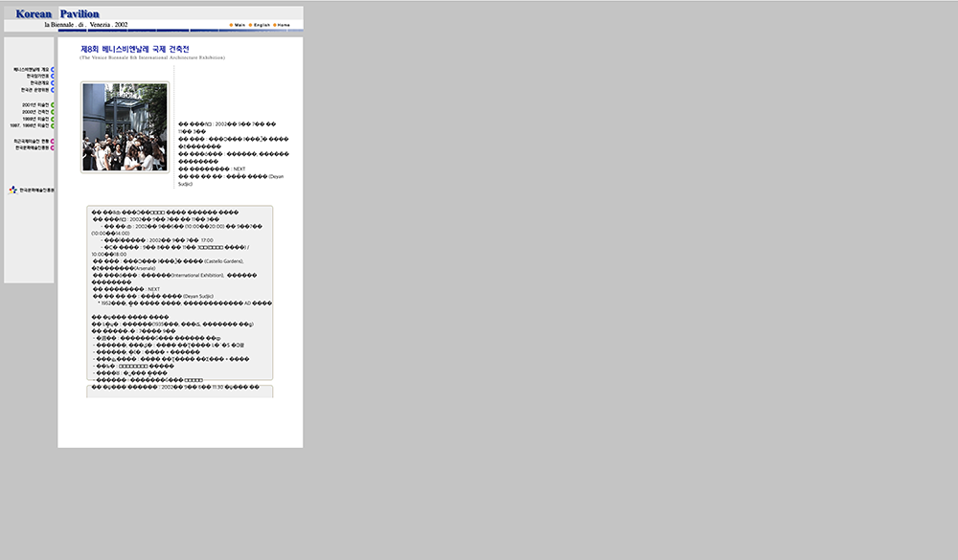Click the text "(Arsenale)" in the details box
Image resolution: width=958 pixels, height=560 pixels.
[145, 268]
